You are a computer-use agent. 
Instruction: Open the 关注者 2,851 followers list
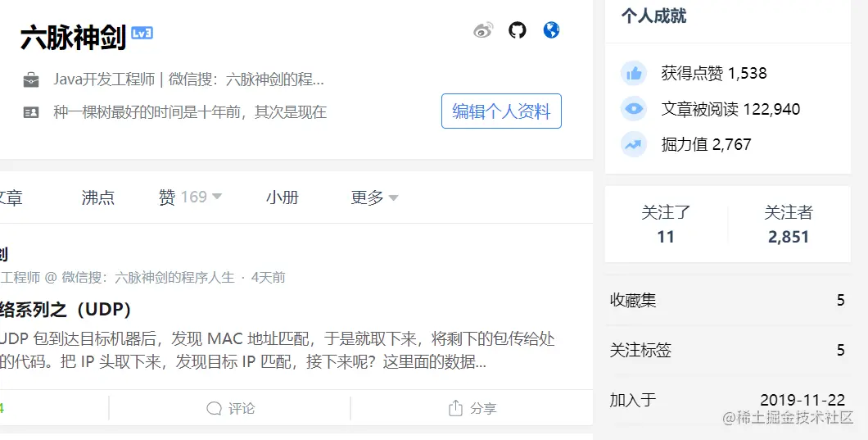coord(789,224)
